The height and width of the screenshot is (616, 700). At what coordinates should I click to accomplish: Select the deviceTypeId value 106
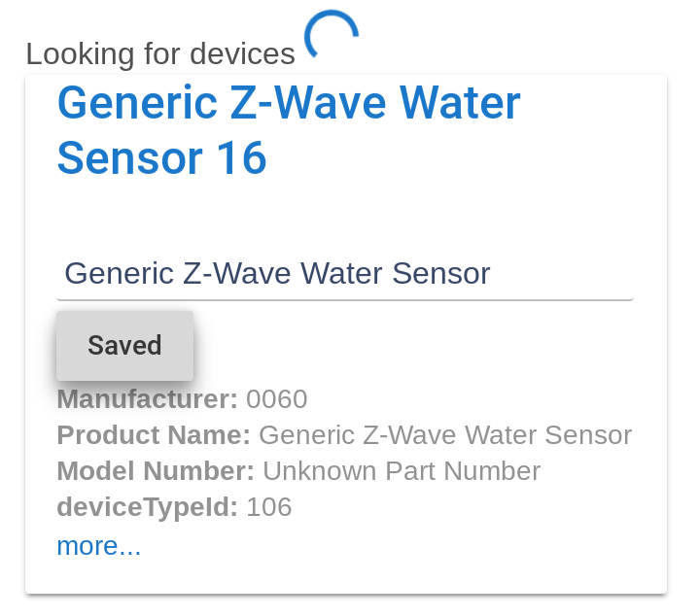[269, 507]
